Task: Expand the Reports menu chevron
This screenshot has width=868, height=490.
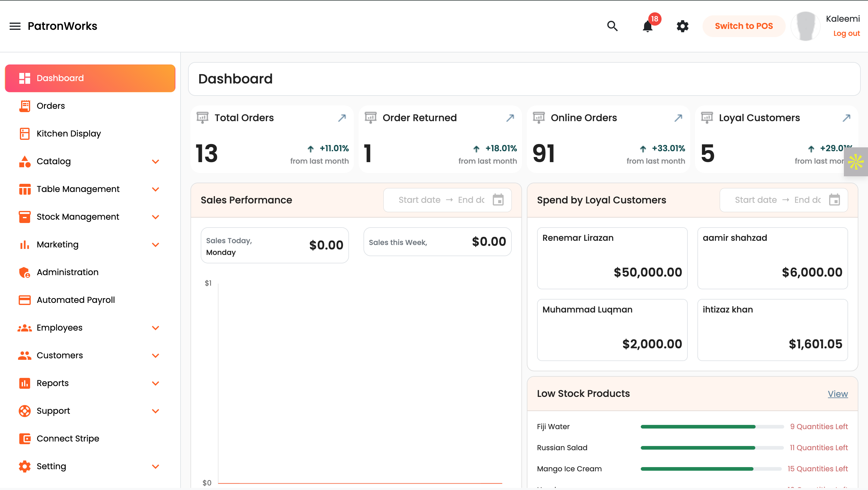Action: tap(155, 383)
